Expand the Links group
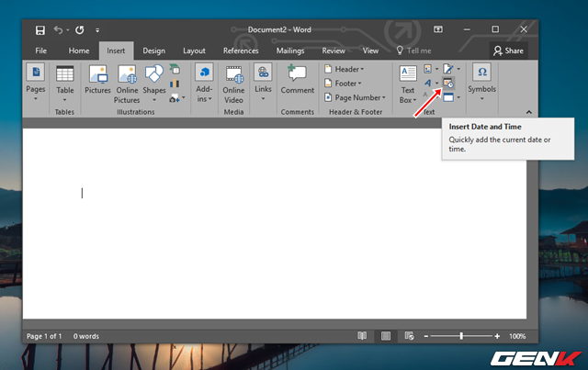588x370 pixels. pyautogui.click(x=263, y=83)
